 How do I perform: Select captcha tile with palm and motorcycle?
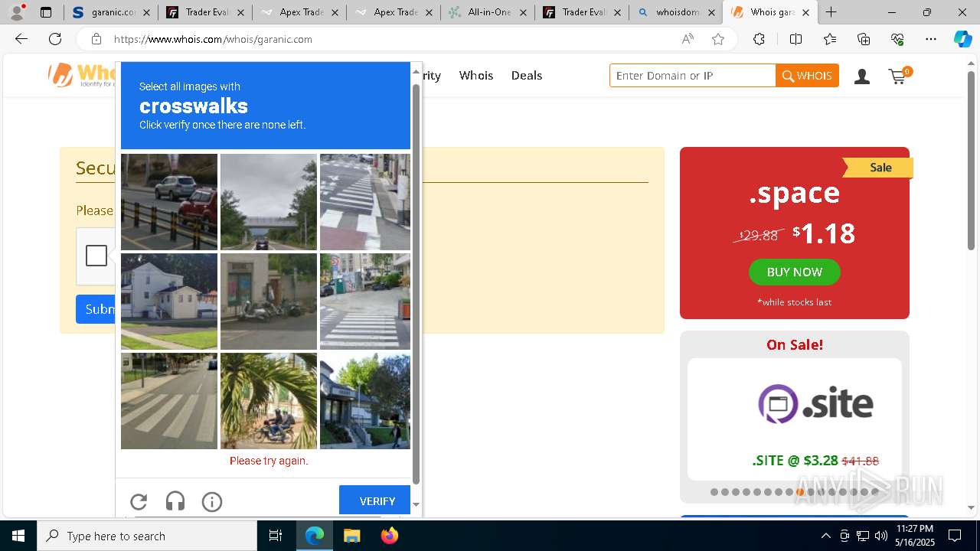(269, 401)
